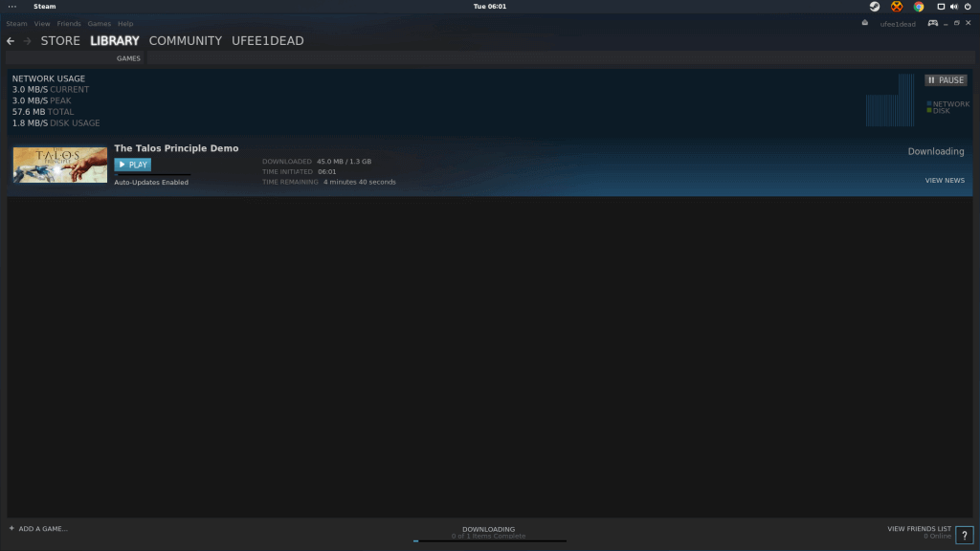Click the Steam app title in top bar

click(44, 7)
